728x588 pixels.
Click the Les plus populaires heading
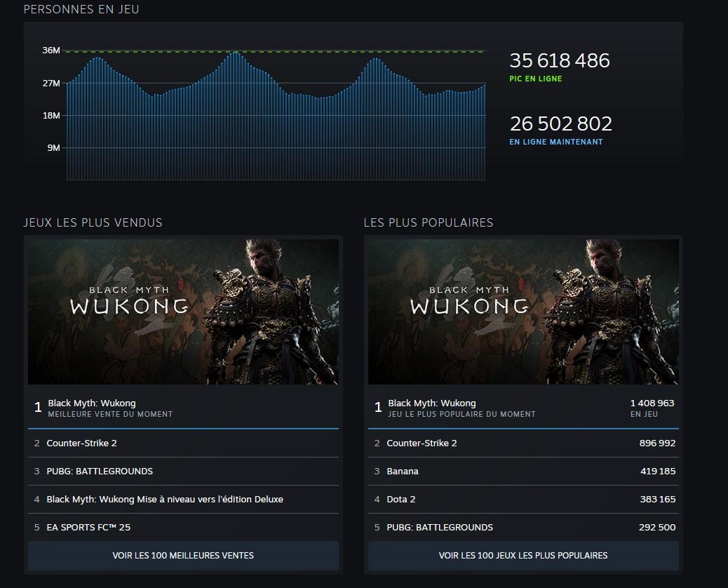[428, 222]
